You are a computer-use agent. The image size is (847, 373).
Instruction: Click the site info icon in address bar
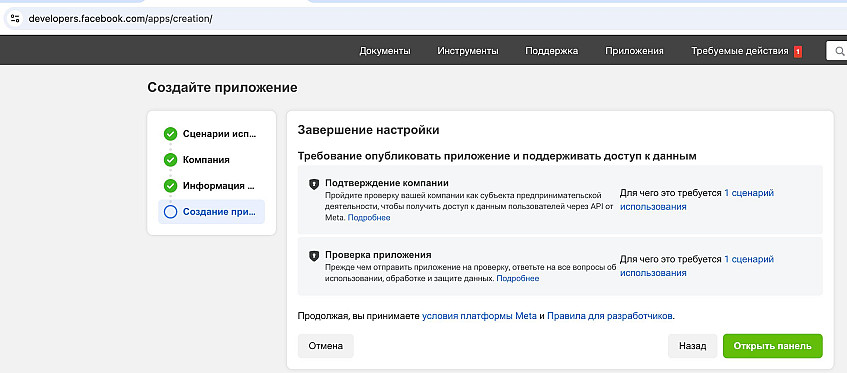(x=15, y=18)
